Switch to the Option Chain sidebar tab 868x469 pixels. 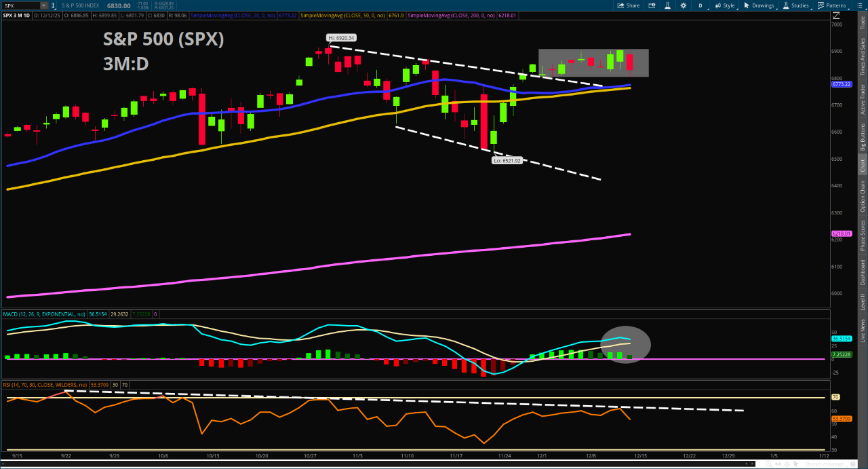coord(863,196)
